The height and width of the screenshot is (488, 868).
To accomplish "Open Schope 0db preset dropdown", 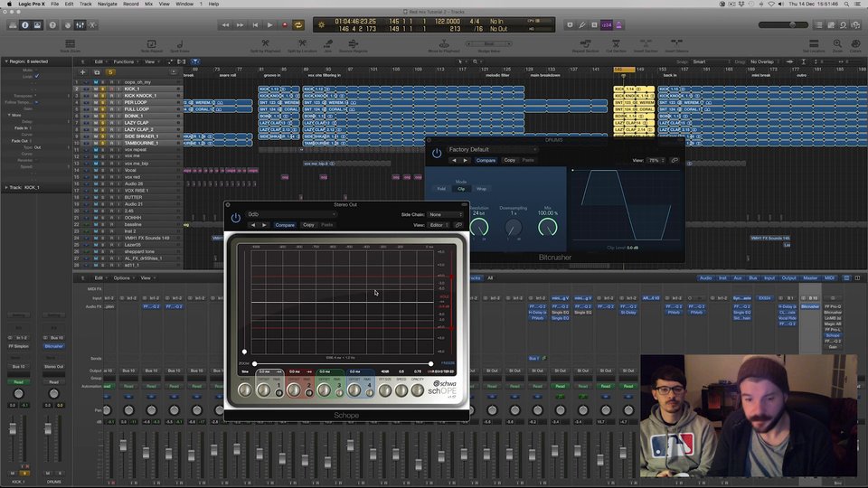I will click(x=291, y=214).
